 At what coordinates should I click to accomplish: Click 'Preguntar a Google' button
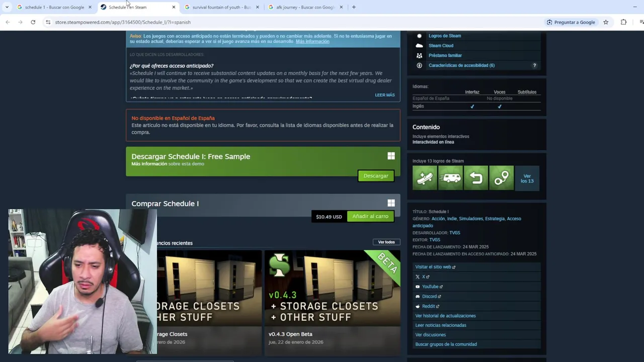tap(571, 22)
